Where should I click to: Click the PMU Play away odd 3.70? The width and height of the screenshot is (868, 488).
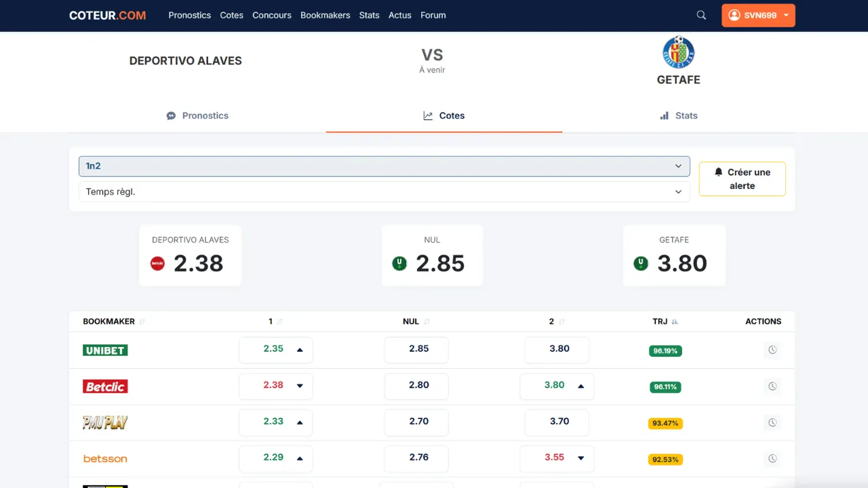click(557, 422)
